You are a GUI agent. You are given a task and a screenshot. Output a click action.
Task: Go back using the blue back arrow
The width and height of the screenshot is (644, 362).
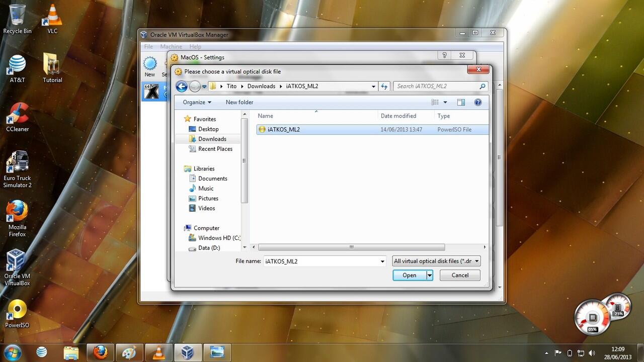pos(182,86)
